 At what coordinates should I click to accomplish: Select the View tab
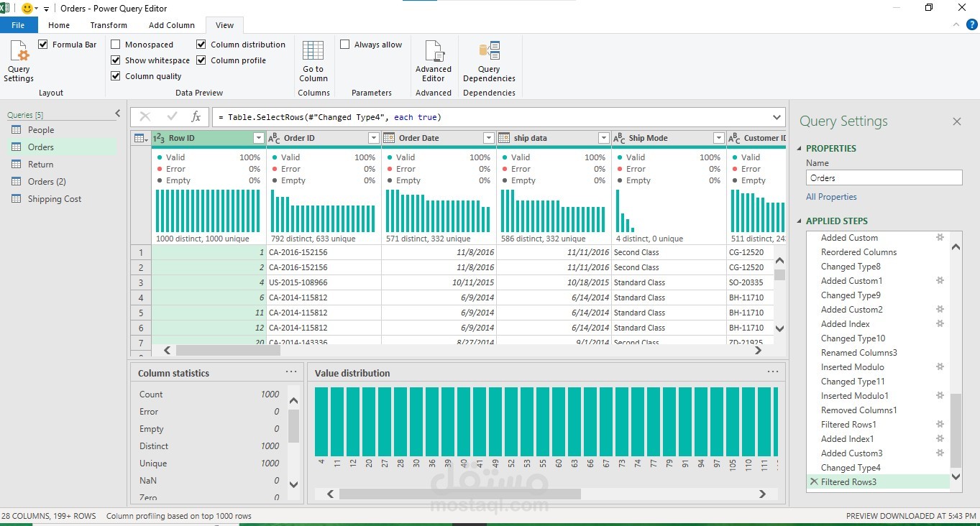pyautogui.click(x=224, y=25)
